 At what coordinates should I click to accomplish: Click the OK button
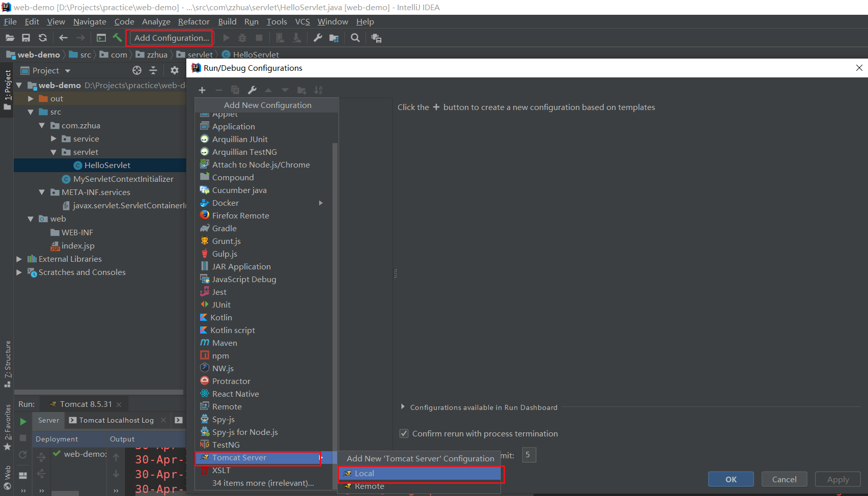coord(731,479)
